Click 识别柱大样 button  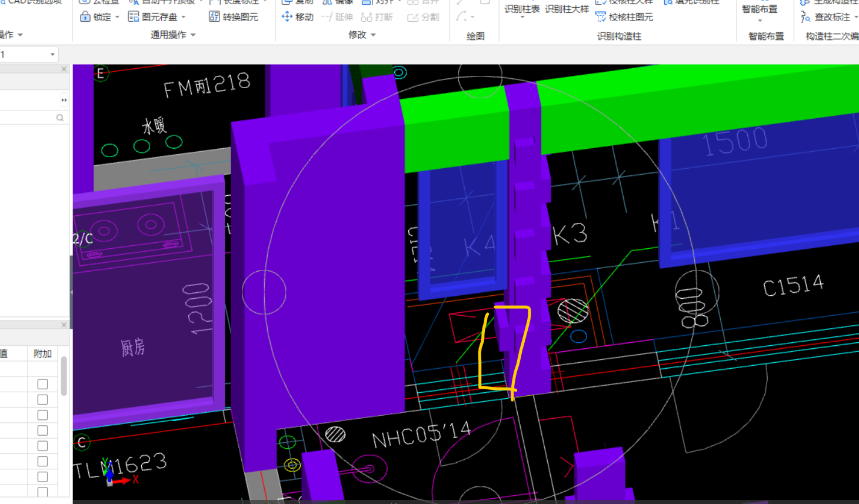pos(567,9)
